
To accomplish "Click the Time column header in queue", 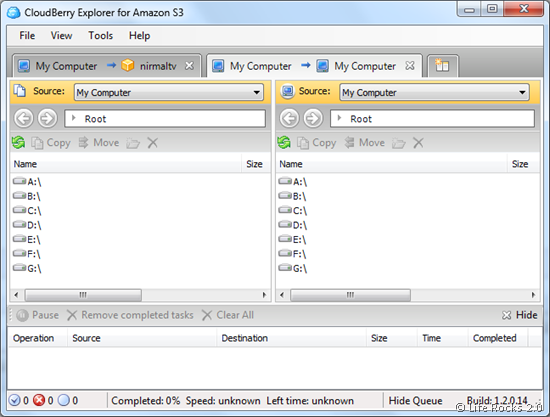I will coord(443,338).
